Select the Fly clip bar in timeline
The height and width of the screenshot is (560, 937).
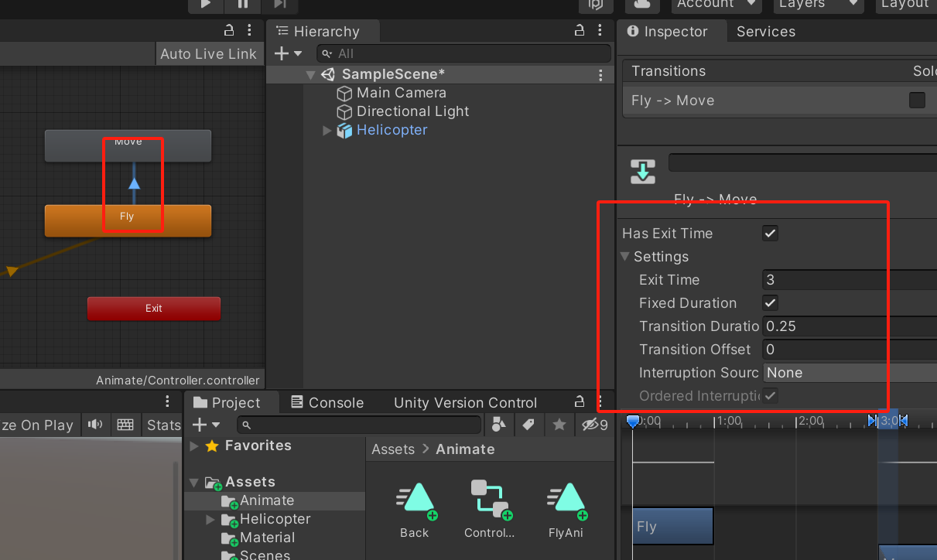tap(672, 527)
